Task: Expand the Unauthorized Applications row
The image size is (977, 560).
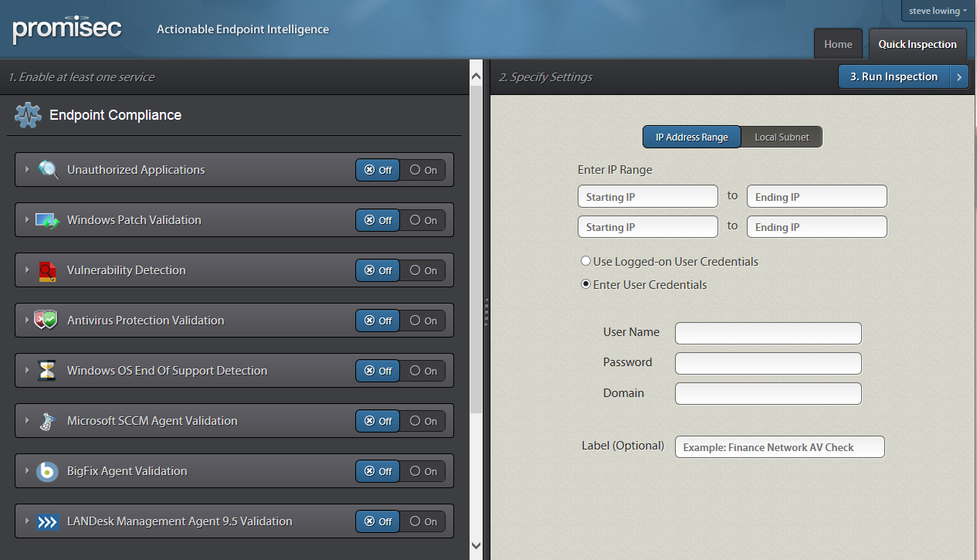Action: tap(27, 169)
